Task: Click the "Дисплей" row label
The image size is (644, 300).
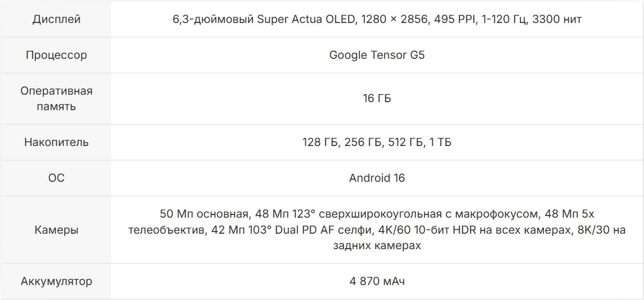Action: (x=56, y=19)
